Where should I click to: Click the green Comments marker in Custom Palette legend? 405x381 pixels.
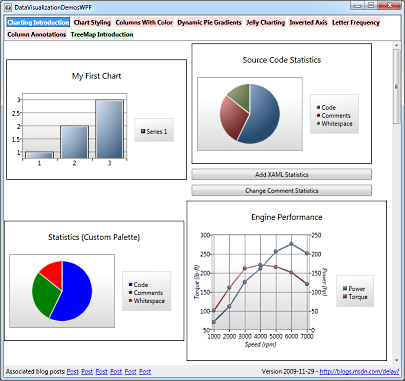(x=131, y=292)
